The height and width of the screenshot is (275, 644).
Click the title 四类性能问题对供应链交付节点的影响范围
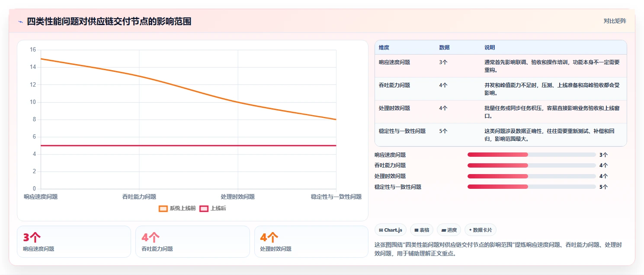109,21
